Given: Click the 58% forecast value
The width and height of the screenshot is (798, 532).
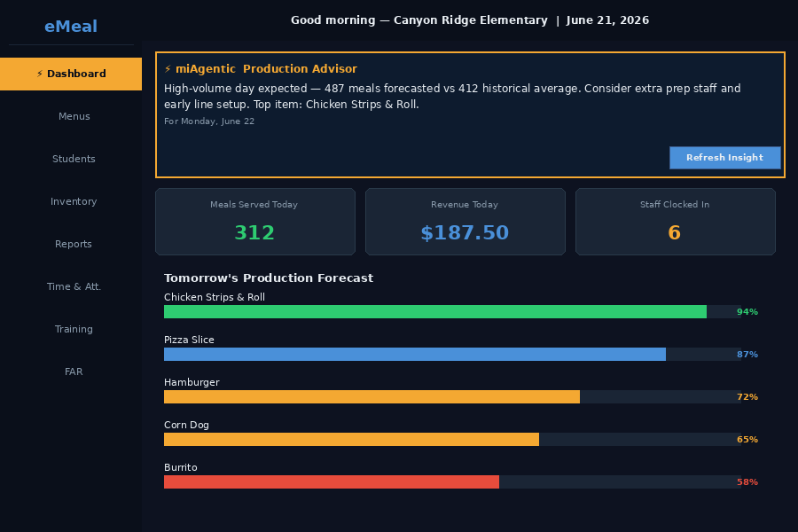Looking at the screenshot, I should [x=747, y=481].
